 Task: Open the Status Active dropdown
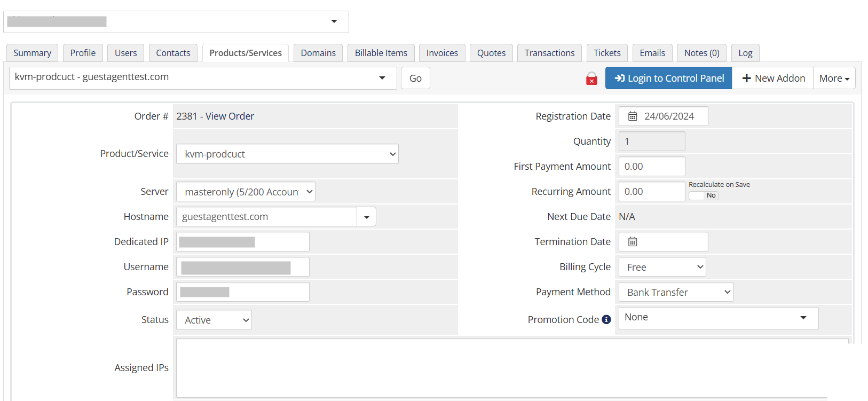pos(214,320)
